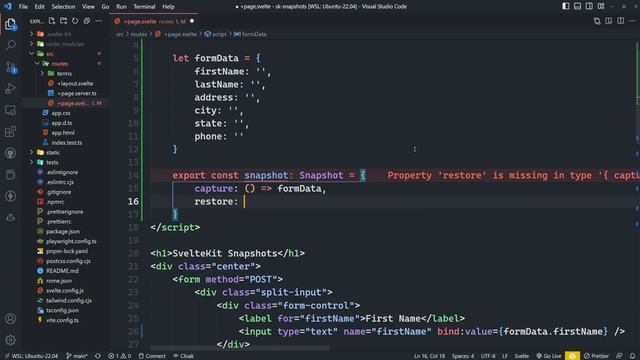Open tailwind.config.cjs in the file tree
640x360 pixels.
coord(69,300)
